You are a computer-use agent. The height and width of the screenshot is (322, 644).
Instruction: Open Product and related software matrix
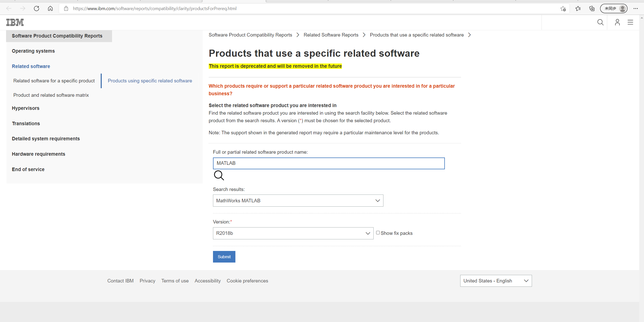[x=51, y=95]
